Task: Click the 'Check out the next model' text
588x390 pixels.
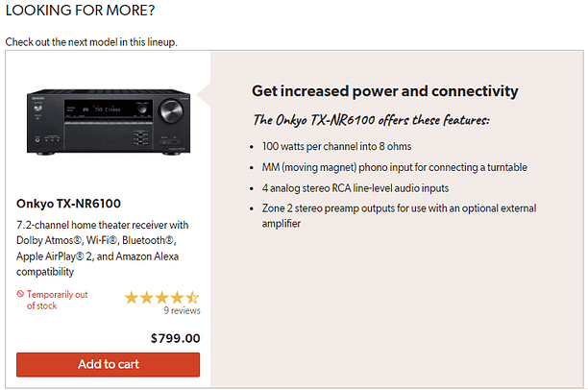Action: [91, 42]
